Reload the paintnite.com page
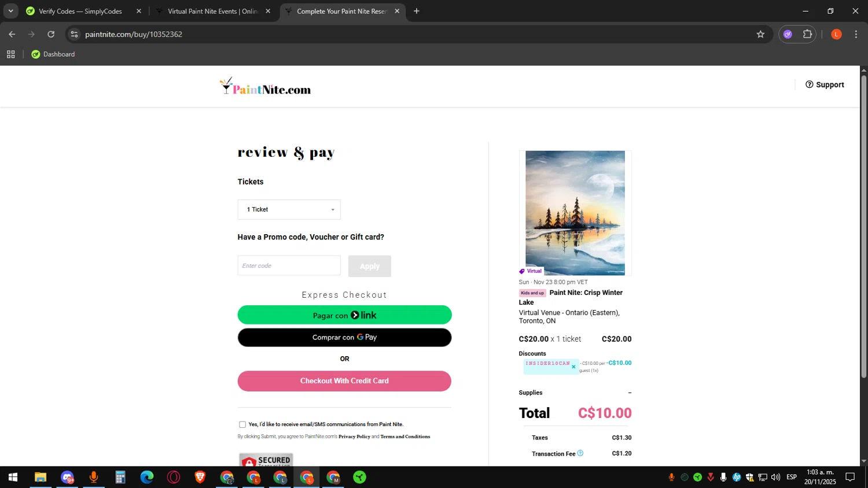The width and height of the screenshot is (868, 488). click(x=51, y=34)
